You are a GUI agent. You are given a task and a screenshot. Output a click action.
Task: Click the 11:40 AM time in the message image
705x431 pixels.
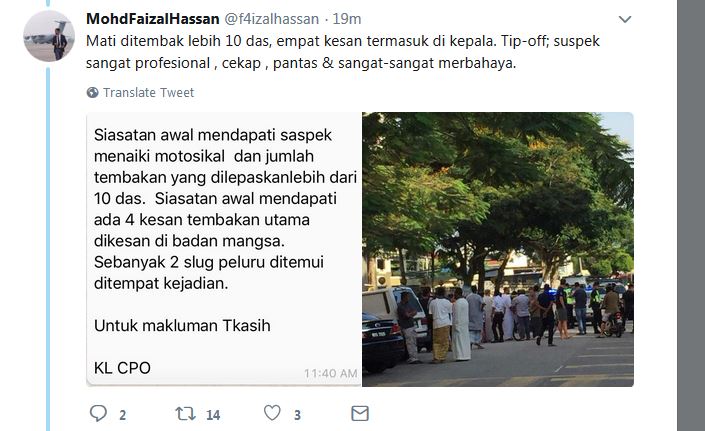pos(330,373)
